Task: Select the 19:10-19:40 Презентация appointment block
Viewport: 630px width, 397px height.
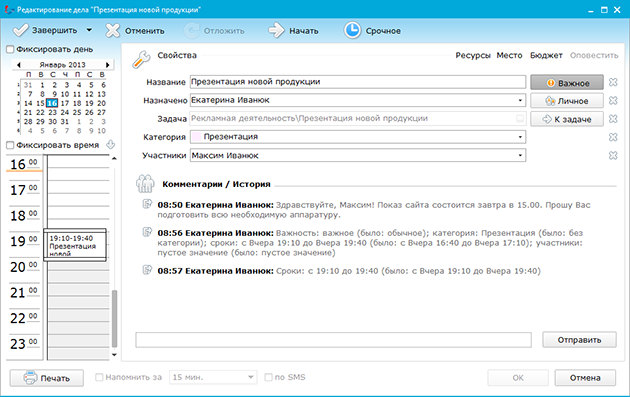Action: point(75,245)
